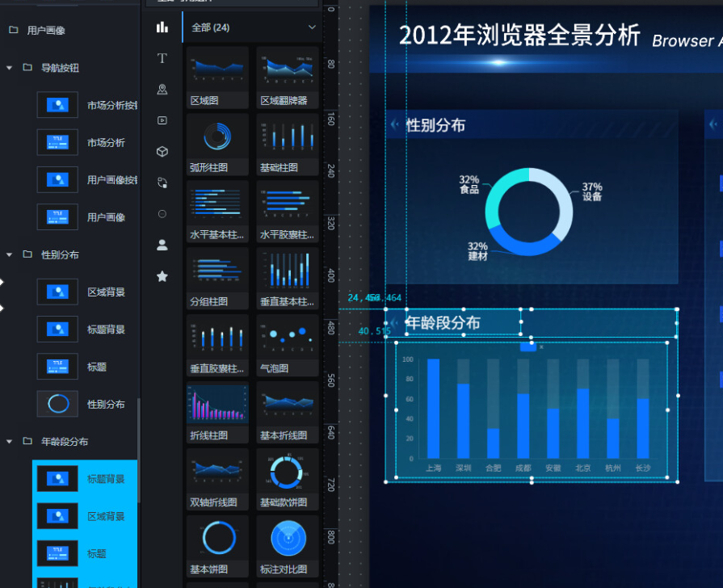Viewport: 723px width, 588px height.
Task: Select highlighted 区域背景 layer in 年龄段分布
Action: [x=86, y=516]
